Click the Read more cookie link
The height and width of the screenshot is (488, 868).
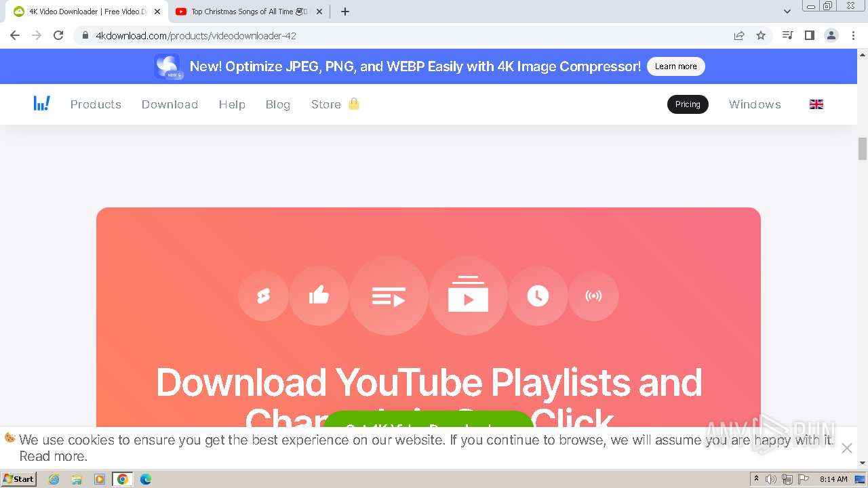tap(53, 456)
